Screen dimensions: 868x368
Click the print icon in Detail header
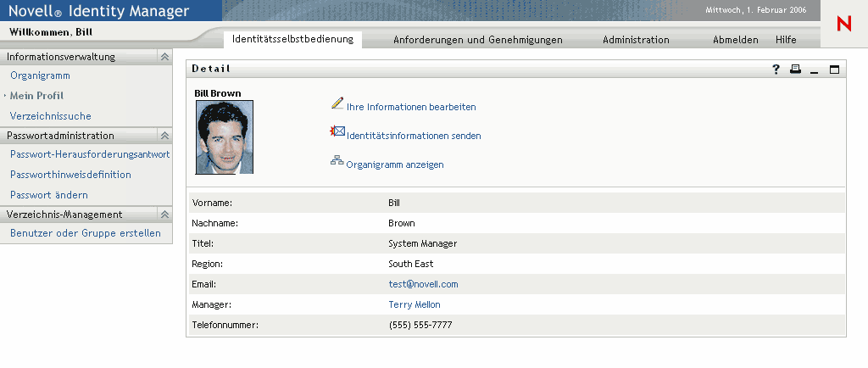coord(795,70)
